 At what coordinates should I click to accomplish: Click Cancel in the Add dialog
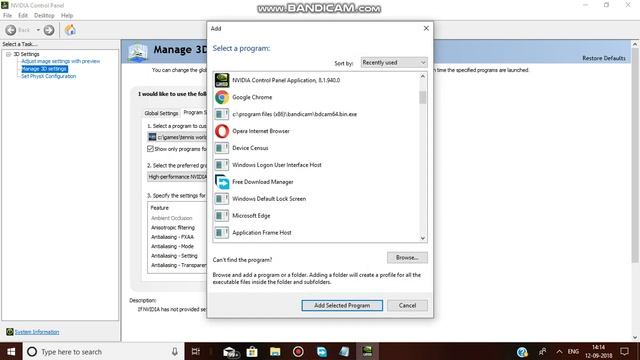407,305
